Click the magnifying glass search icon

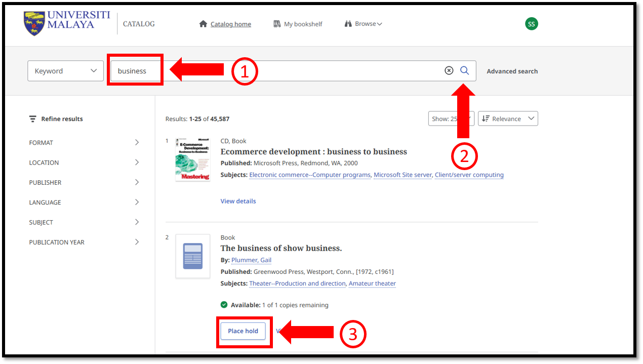click(x=464, y=71)
